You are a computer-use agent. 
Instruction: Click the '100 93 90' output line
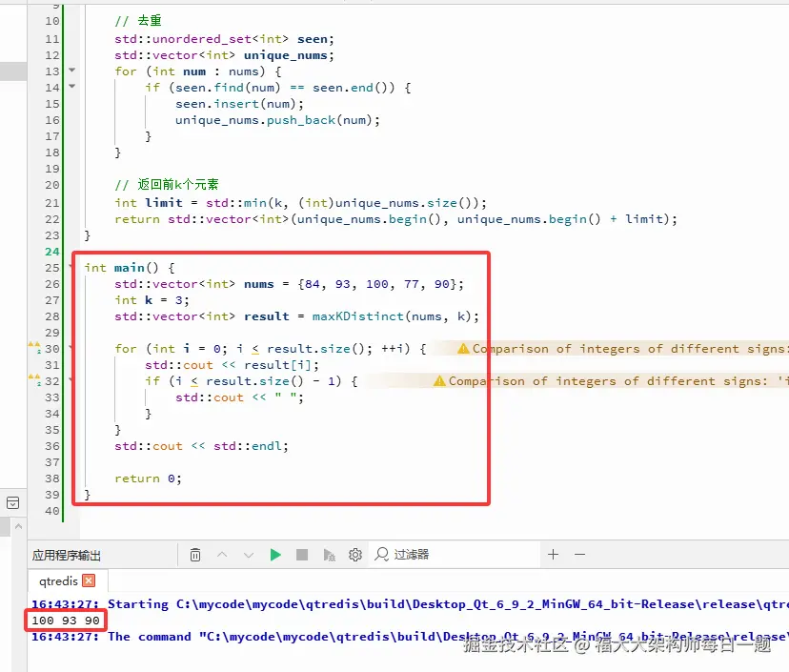66,621
